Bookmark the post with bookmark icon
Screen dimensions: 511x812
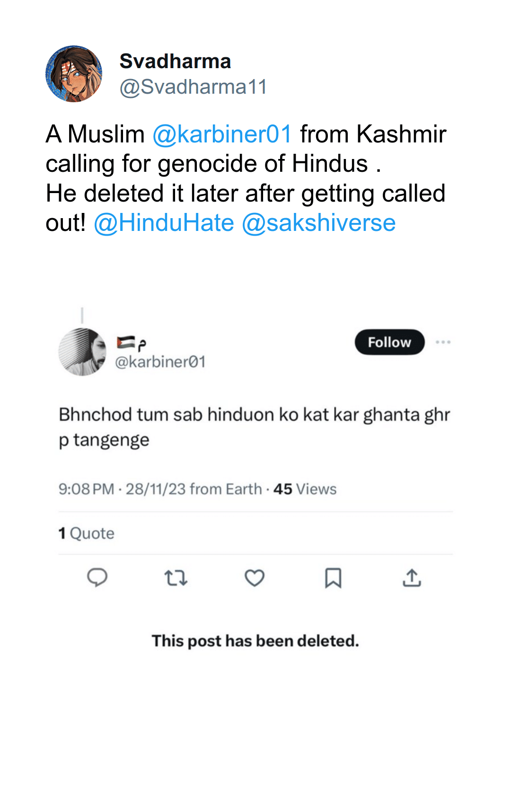(x=333, y=578)
